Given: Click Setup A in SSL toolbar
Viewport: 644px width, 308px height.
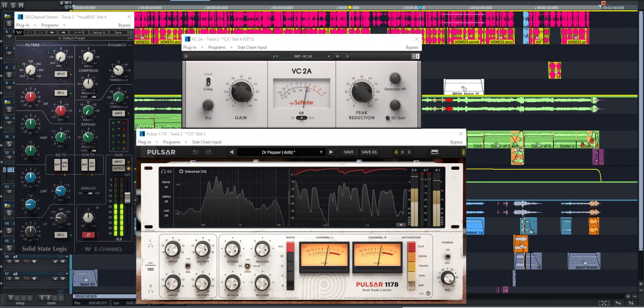Looking at the screenshot, I should pyautogui.click(x=99, y=32).
